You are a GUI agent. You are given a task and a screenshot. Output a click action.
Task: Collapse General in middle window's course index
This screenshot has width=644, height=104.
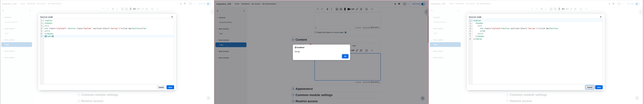click(x=217, y=18)
